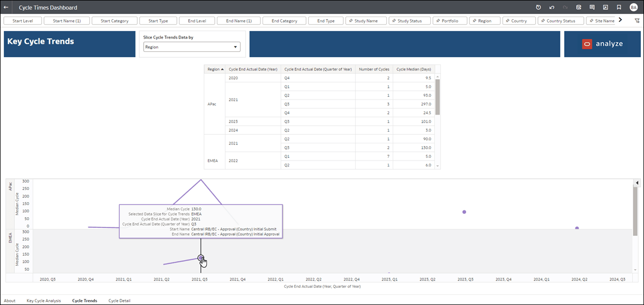
Task: Click the export icon in header
Action: (x=605, y=7)
